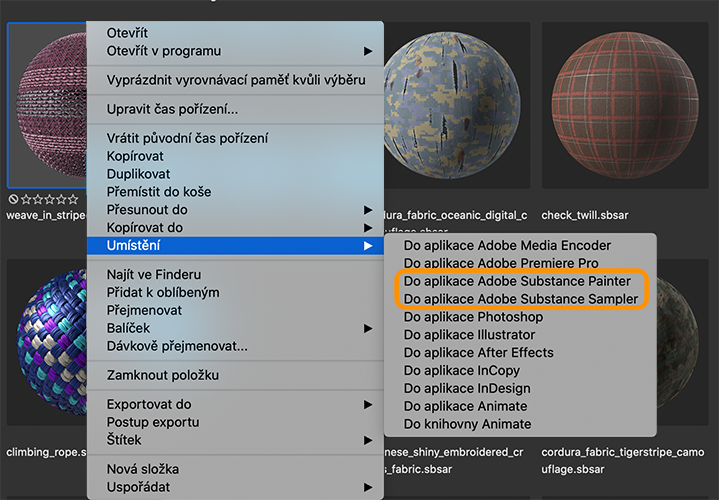Click 'Přidat k oblíbeným' menu item
This screenshot has width=719, height=500.
pos(163,292)
